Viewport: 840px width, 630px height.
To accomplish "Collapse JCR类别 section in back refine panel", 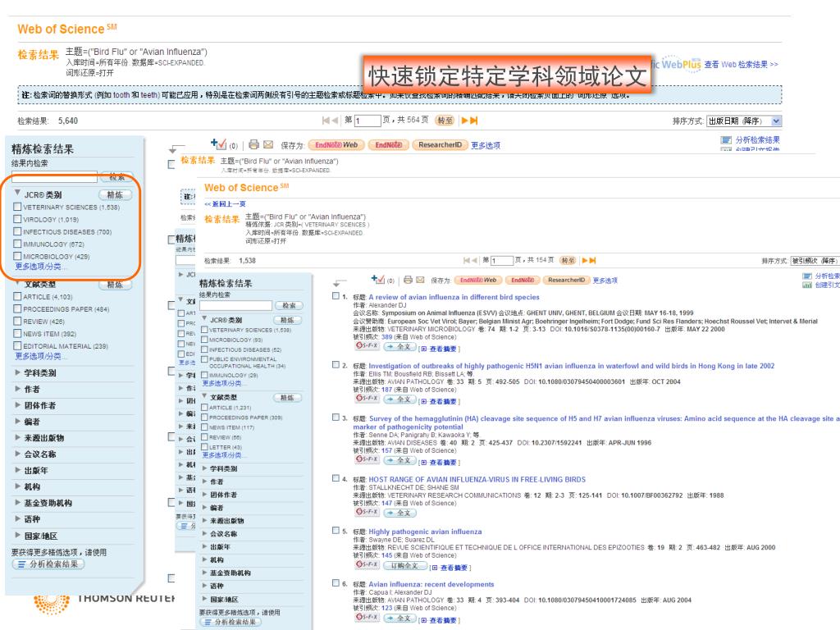I will 18,193.
